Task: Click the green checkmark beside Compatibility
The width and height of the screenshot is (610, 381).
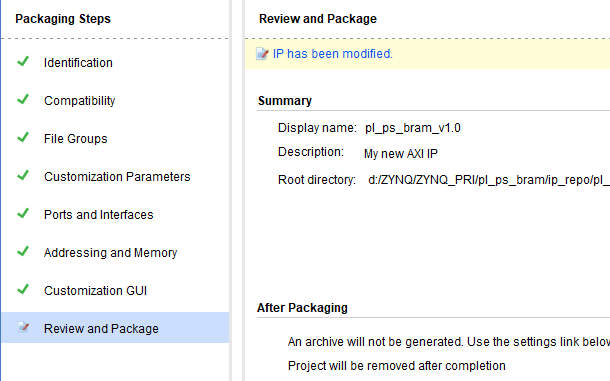Action: (x=23, y=100)
